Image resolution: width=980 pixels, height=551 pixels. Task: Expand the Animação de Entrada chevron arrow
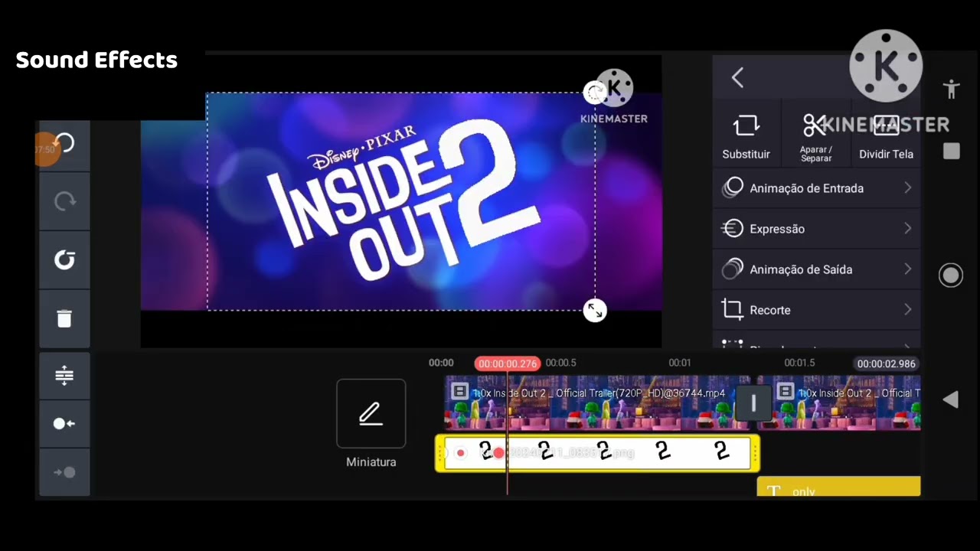click(x=908, y=188)
